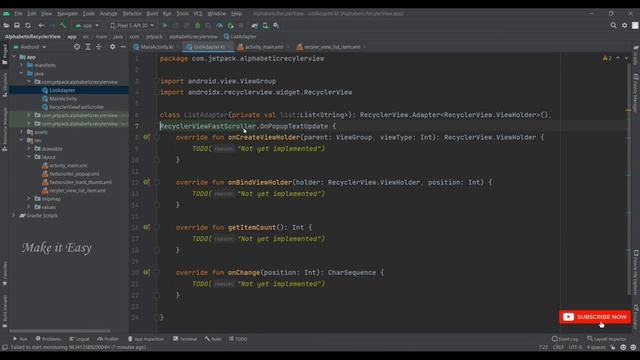Click the Open folder toolbar icon

(6, 25)
